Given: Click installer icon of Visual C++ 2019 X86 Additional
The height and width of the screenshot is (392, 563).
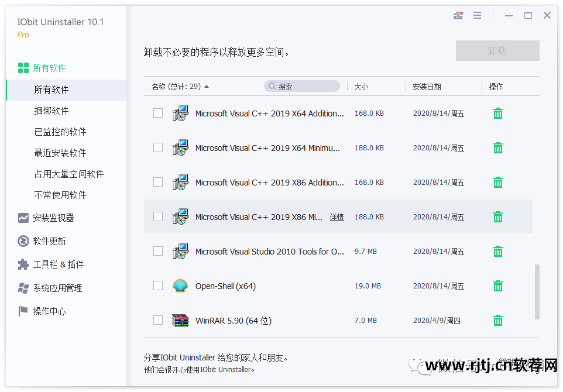Looking at the screenshot, I should 180,182.
